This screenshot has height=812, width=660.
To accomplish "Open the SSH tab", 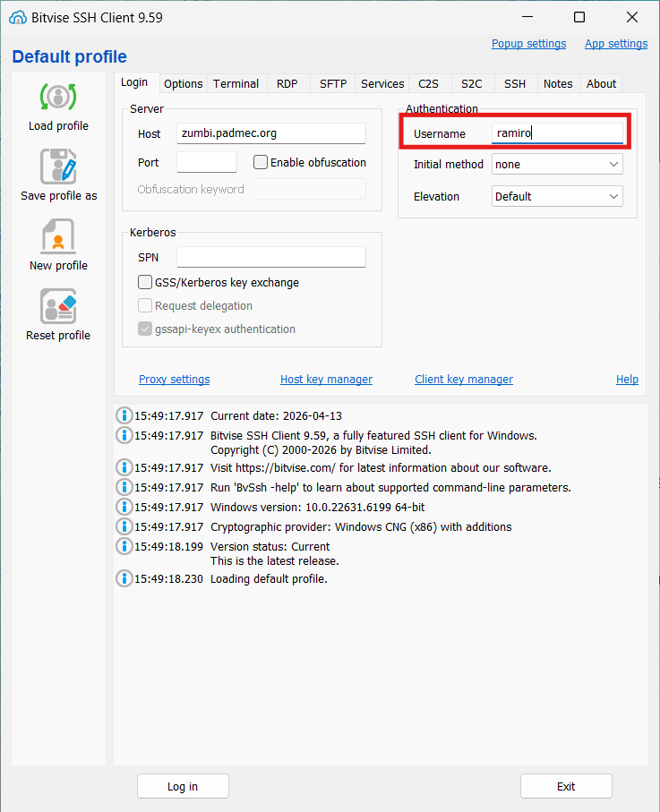I will click(x=515, y=84).
